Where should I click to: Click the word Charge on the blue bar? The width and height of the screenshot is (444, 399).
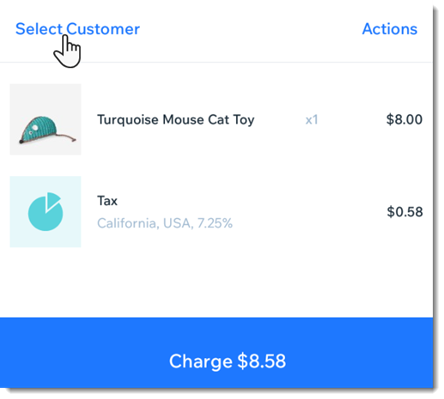201,362
